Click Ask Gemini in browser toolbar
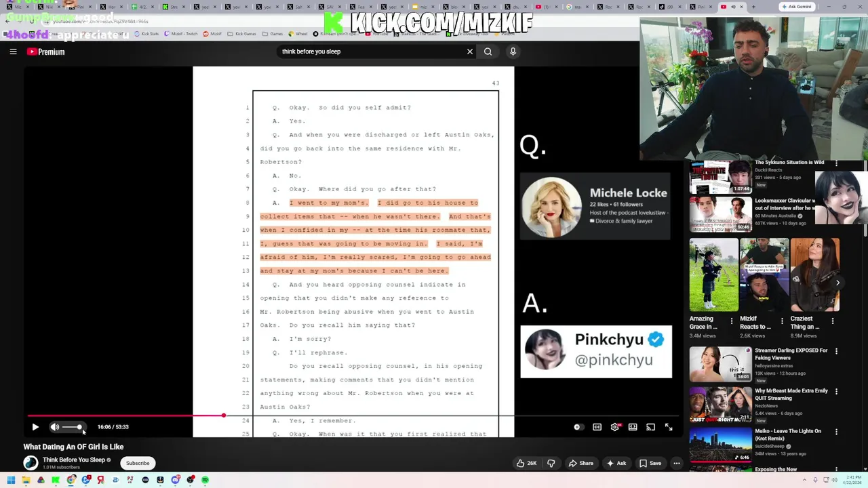 [797, 7]
